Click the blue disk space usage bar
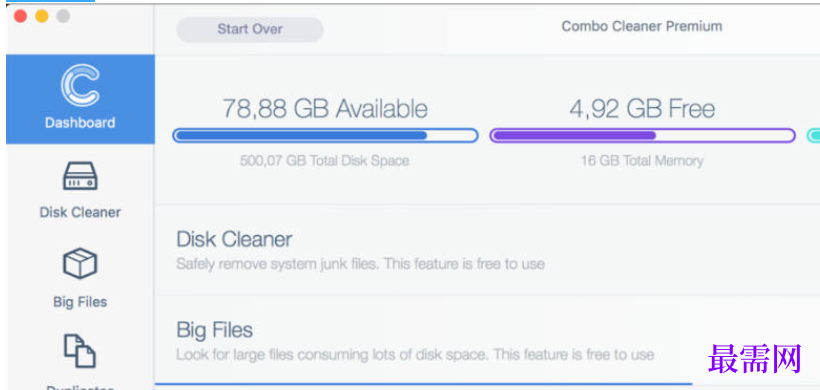The height and width of the screenshot is (390, 820). tap(325, 136)
